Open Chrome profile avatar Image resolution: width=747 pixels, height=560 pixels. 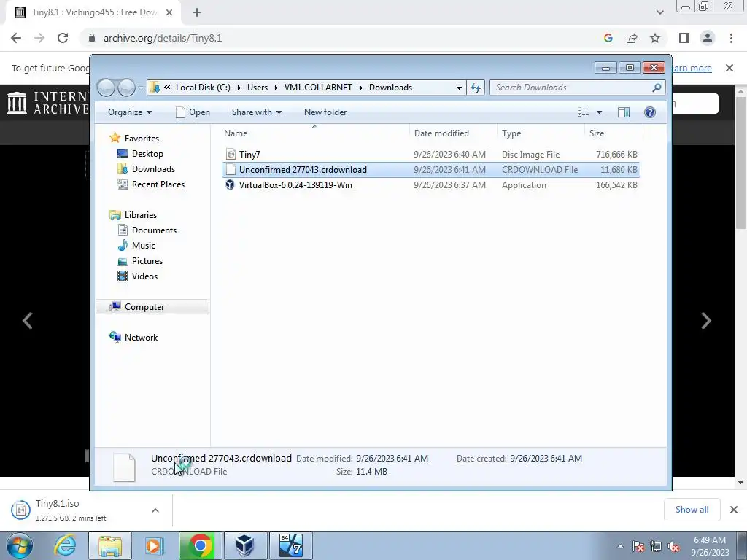[708, 38]
